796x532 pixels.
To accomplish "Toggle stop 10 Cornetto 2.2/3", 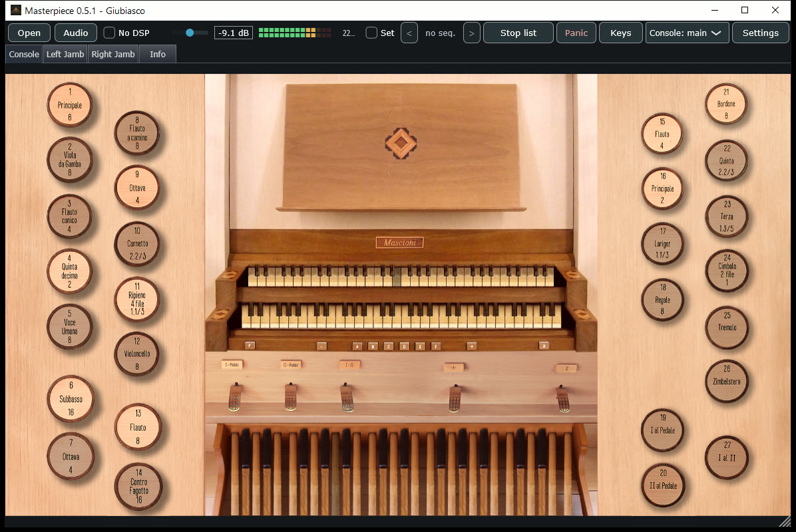I will pyautogui.click(x=137, y=243).
